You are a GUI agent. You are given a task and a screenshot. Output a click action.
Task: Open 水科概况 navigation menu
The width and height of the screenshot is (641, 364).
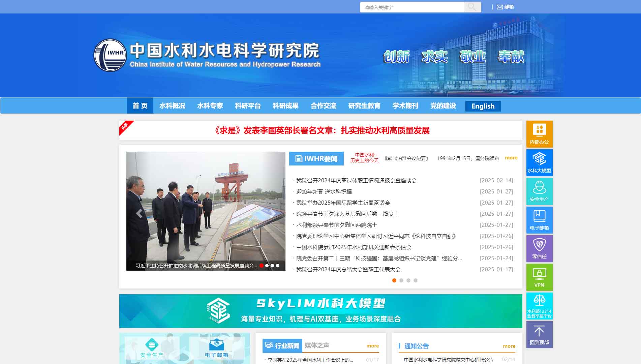click(172, 106)
